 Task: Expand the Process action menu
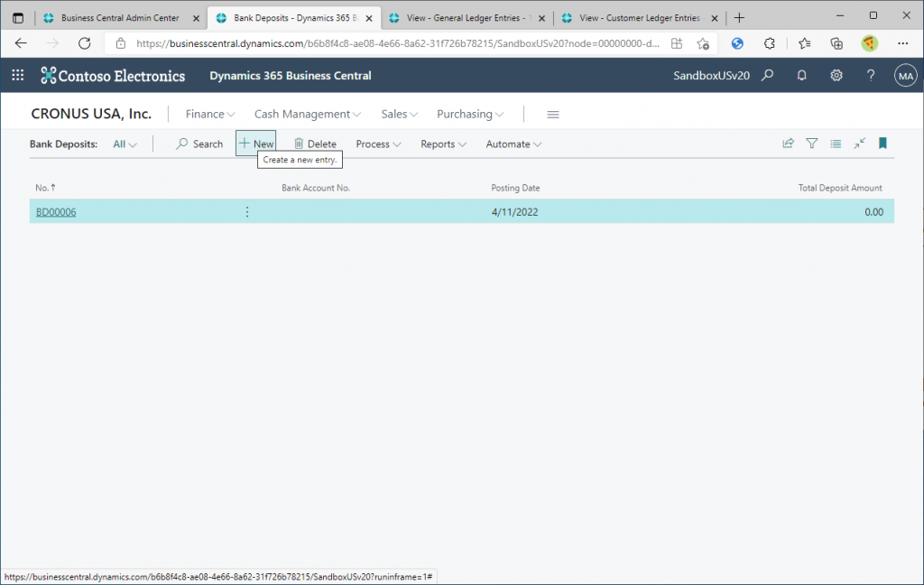pyautogui.click(x=378, y=144)
